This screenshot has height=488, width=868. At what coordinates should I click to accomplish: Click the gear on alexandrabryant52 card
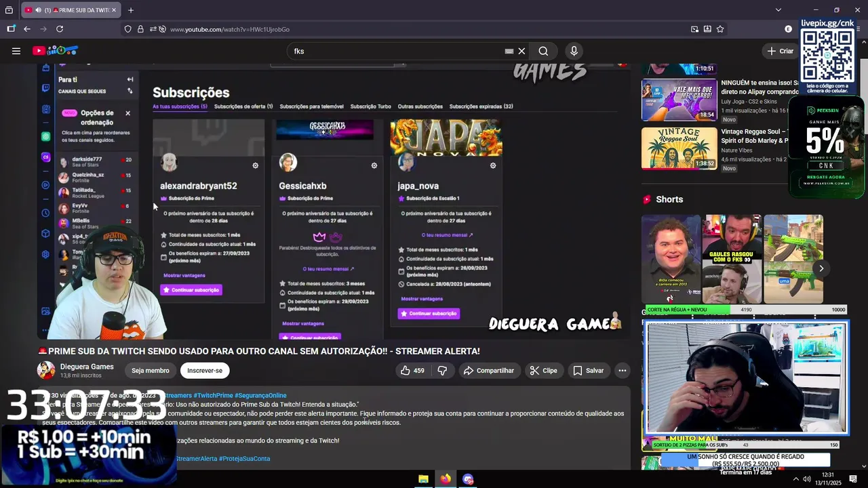255,165
